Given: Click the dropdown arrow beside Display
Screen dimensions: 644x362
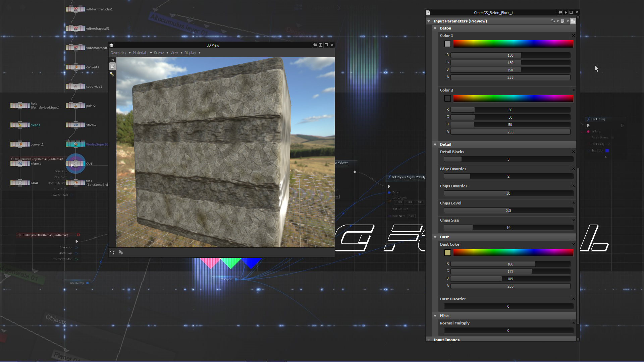Looking at the screenshot, I should point(199,53).
